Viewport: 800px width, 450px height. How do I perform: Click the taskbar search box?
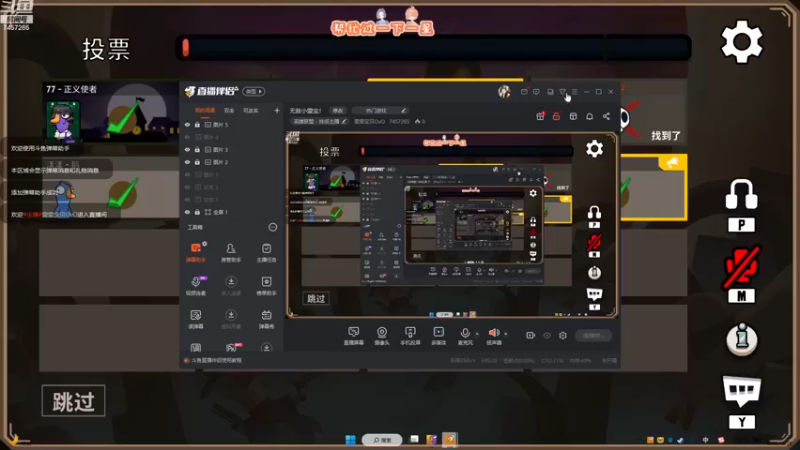pos(382,440)
